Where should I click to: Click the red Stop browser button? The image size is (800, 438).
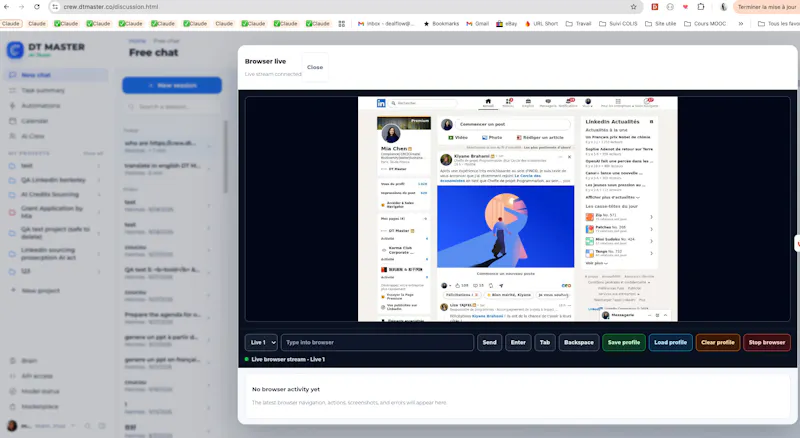[767, 343]
